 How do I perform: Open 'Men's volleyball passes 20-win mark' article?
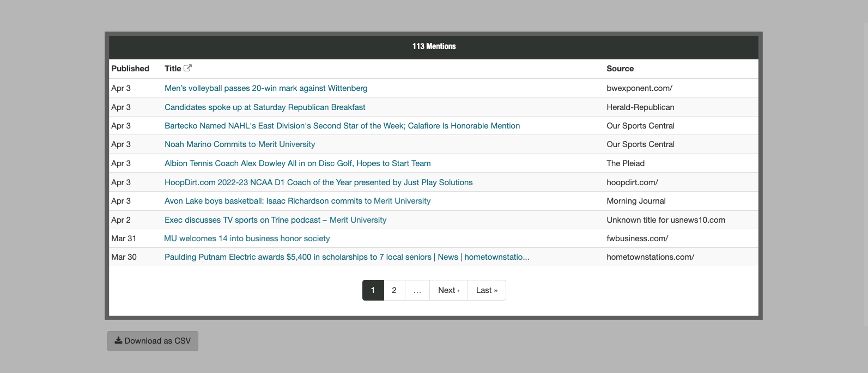[266, 88]
